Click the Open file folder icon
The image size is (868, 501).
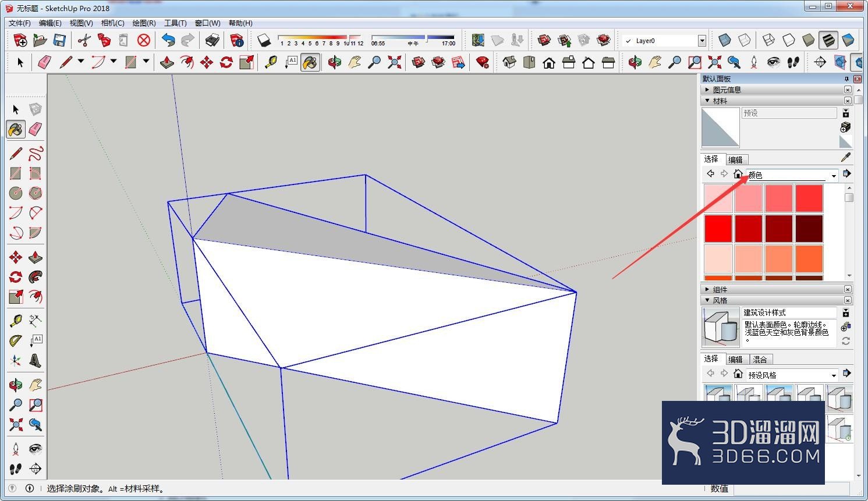coord(40,40)
